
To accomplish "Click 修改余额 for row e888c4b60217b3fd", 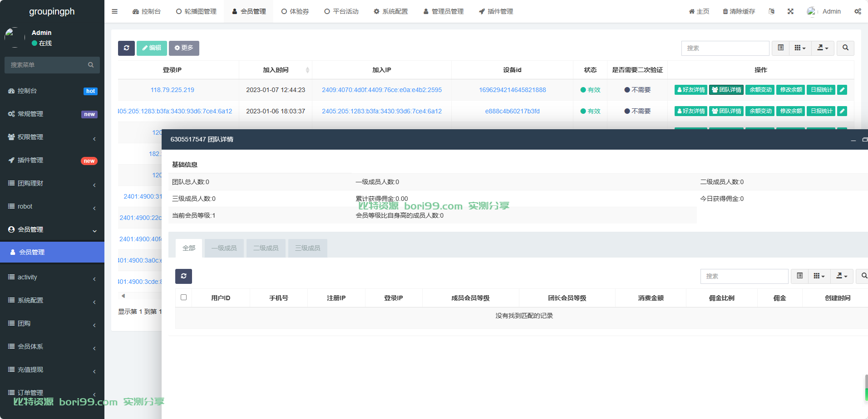I will pyautogui.click(x=791, y=111).
